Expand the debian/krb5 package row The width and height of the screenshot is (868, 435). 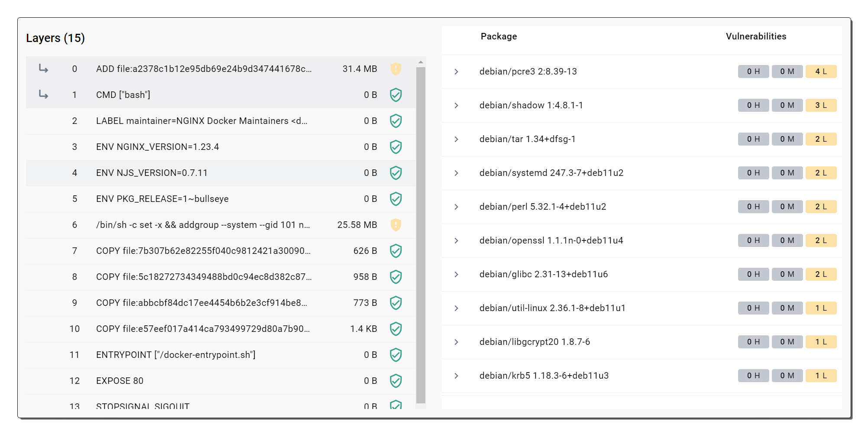(456, 376)
